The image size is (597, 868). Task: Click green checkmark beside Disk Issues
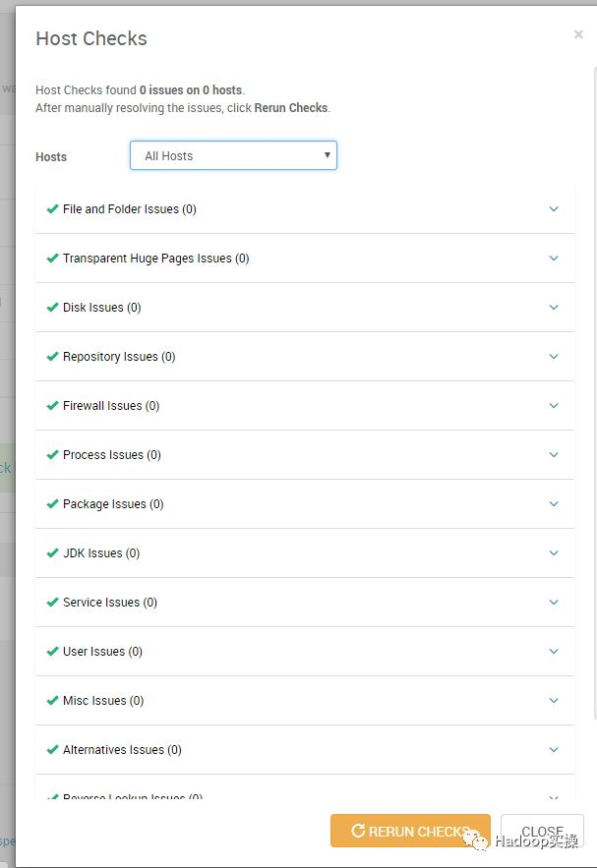[52, 308]
